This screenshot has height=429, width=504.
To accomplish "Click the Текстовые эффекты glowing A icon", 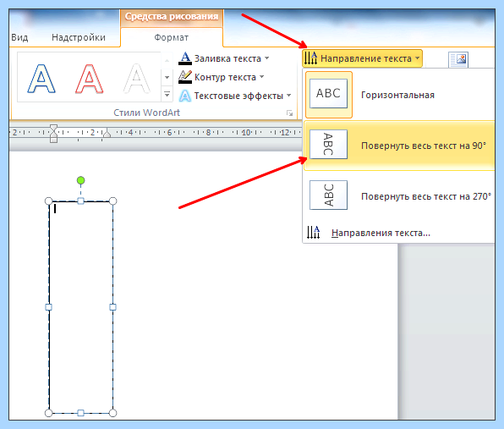I will pyautogui.click(x=185, y=96).
